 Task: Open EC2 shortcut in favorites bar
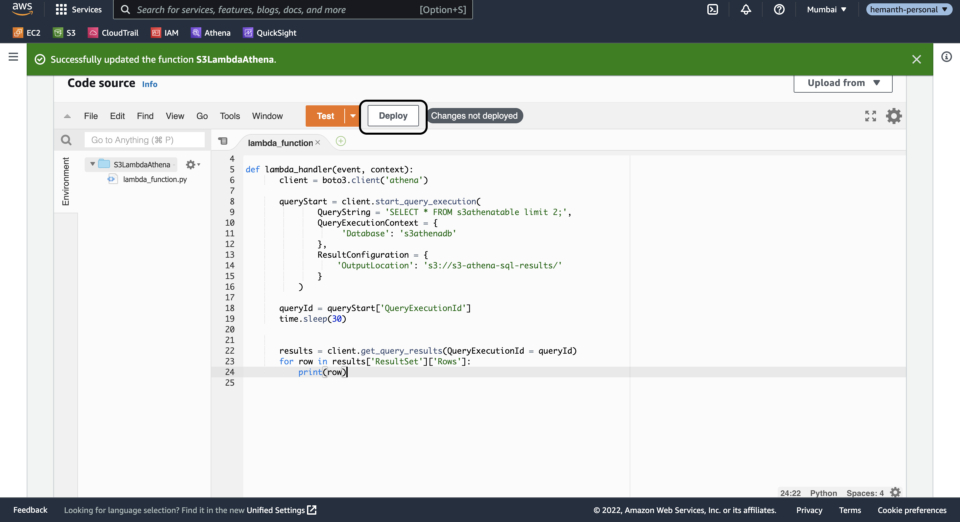click(26, 33)
